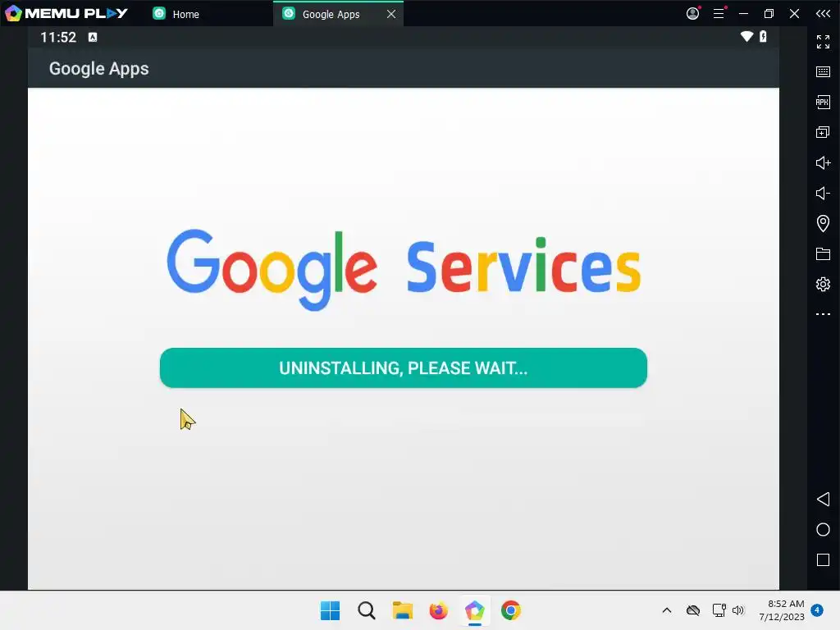
Task: Minimize the MEmu Play window
Action: click(x=743, y=13)
